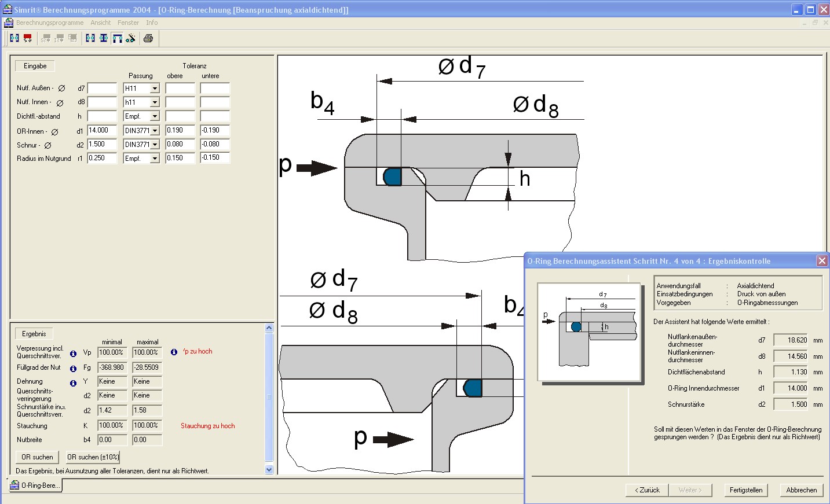830x504 pixels.
Task: Click the info icon beside Dehnung
Action: (x=73, y=383)
